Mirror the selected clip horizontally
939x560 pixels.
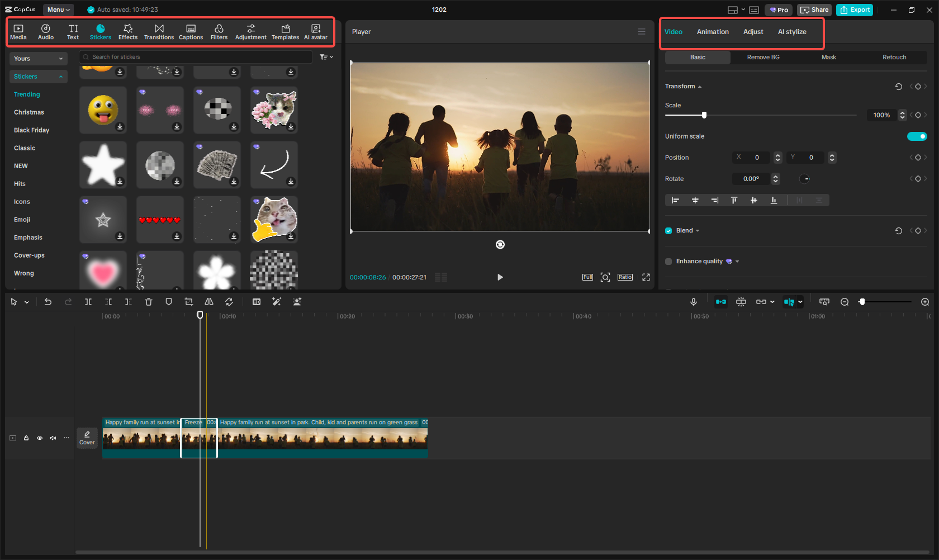click(209, 302)
